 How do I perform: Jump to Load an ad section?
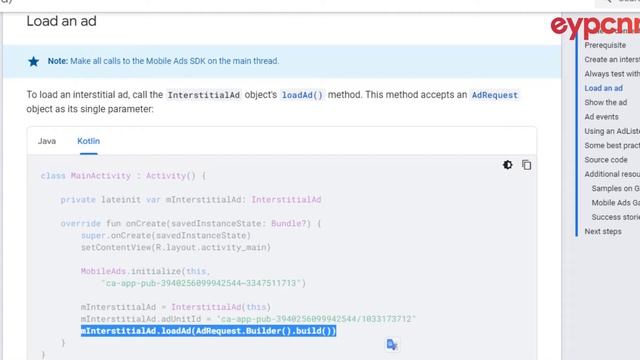pyautogui.click(x=604, y=88)
